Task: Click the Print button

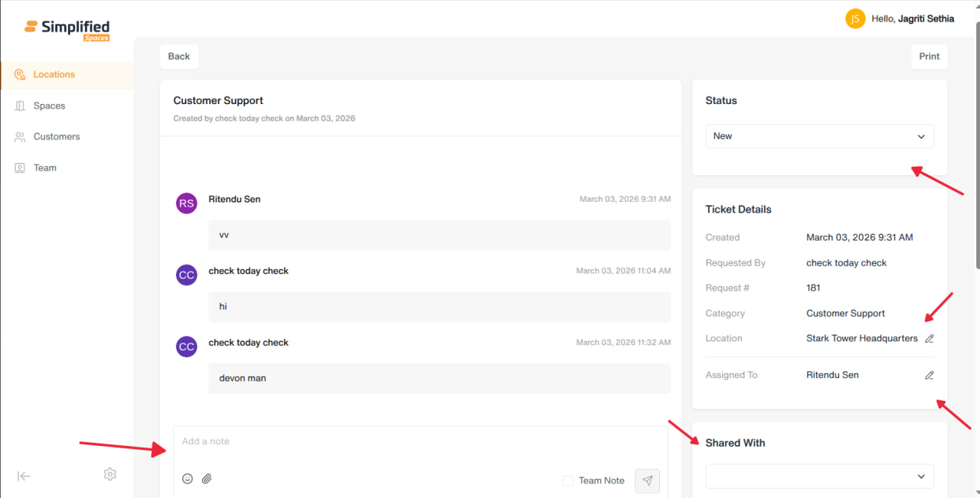Action: 929,57
